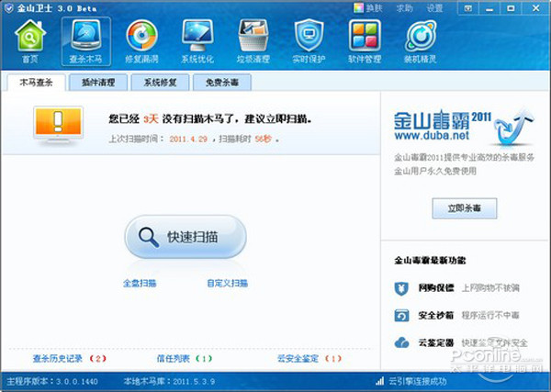551x392 pixels.
Task: Switch to the 系统修复 tab
Action: [x=160, y=83]
